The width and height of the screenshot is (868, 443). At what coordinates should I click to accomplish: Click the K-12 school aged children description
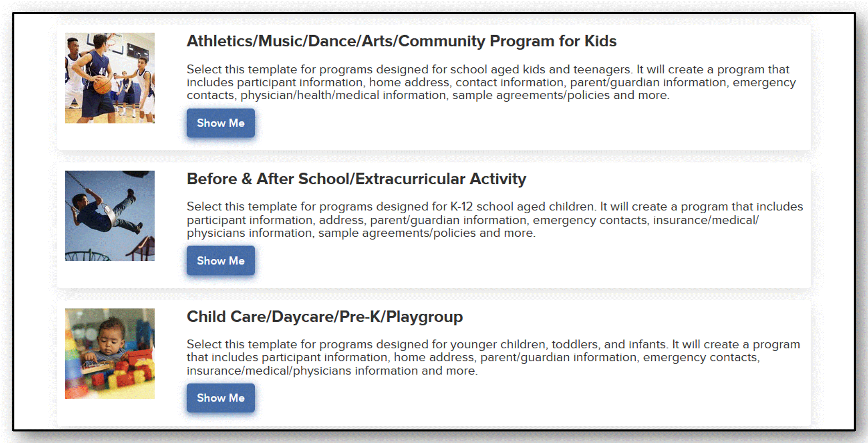coord(495,219)
